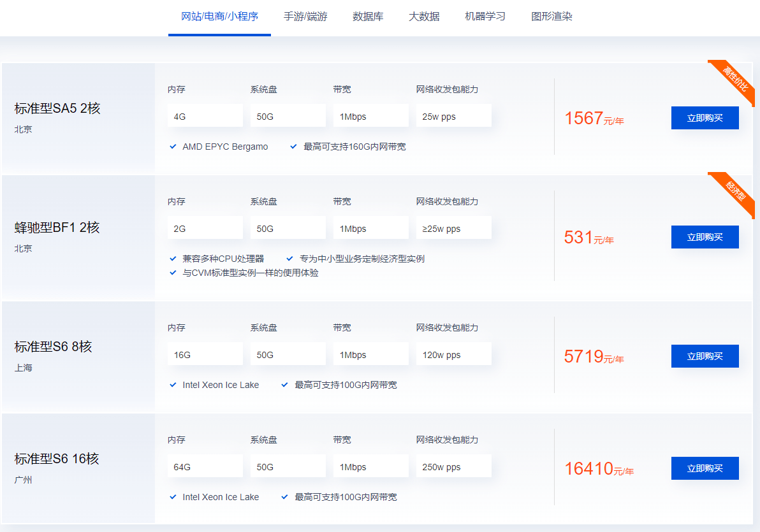Click checkmark icon beside 最高可支持160G内网带宽
The height and width of the screenshot is (532, 760).
click(x=293, y=147)
